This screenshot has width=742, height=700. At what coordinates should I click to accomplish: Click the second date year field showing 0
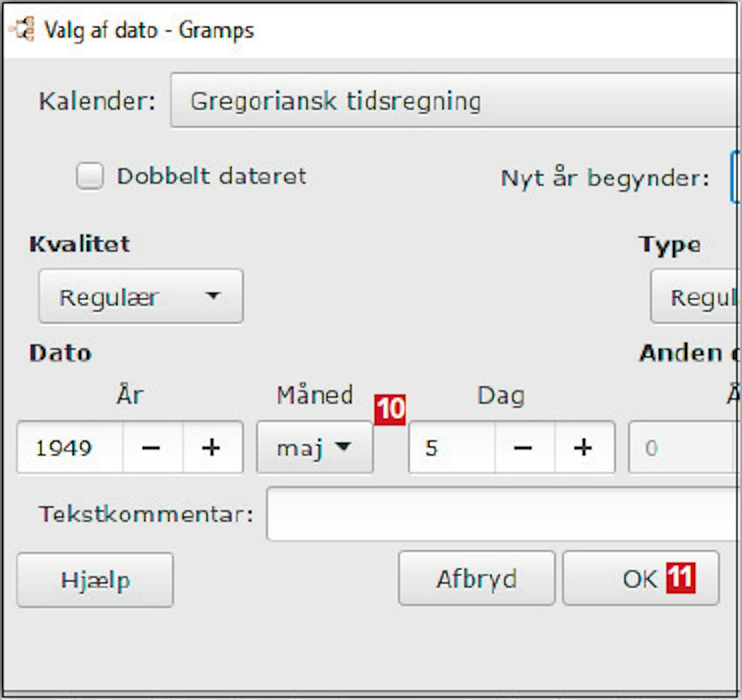tap(681, 448)
